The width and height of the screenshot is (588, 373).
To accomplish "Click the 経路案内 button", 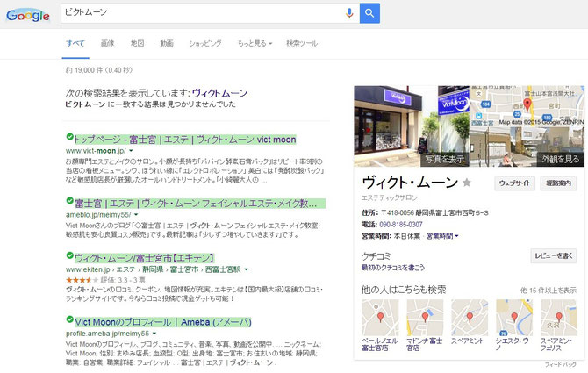I will pos(558,183).
